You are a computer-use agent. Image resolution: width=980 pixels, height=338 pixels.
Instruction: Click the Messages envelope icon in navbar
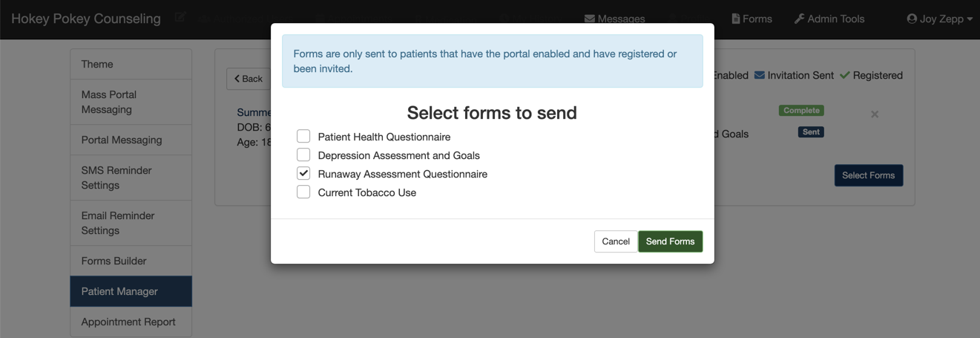click(590, 19)
